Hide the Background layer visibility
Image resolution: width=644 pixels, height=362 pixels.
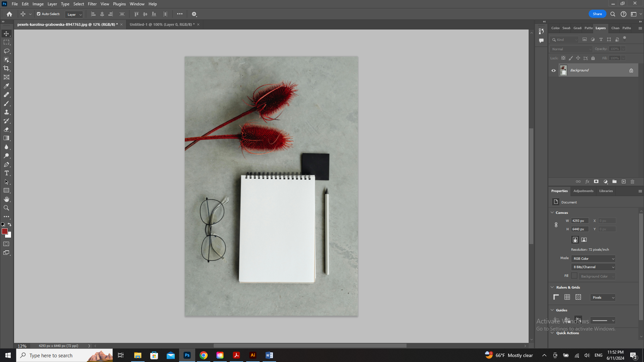pos(553,70)
